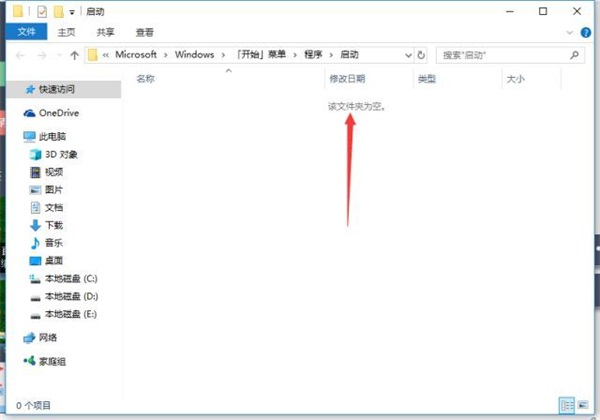Screen dimensions: 600x420
Task: Minimize the 启动 window
Action: (510, 11)
